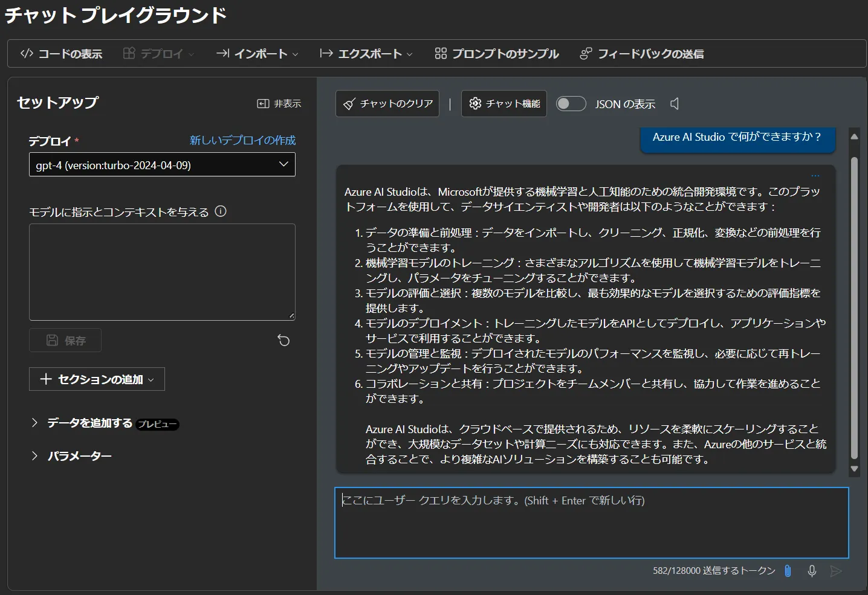Screen dimensions: 868x595
Task: Open the インポート menu
Action: 257,54
